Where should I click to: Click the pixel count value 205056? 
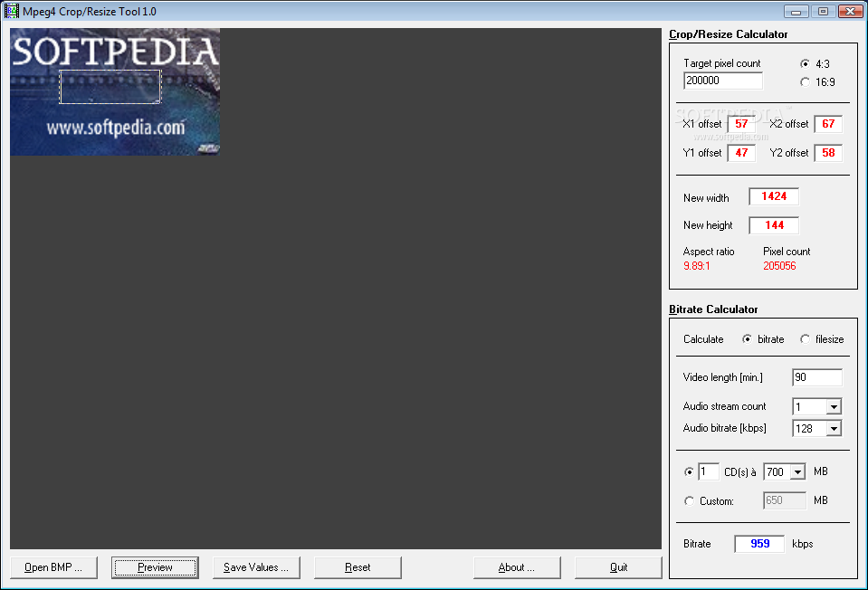779,266
